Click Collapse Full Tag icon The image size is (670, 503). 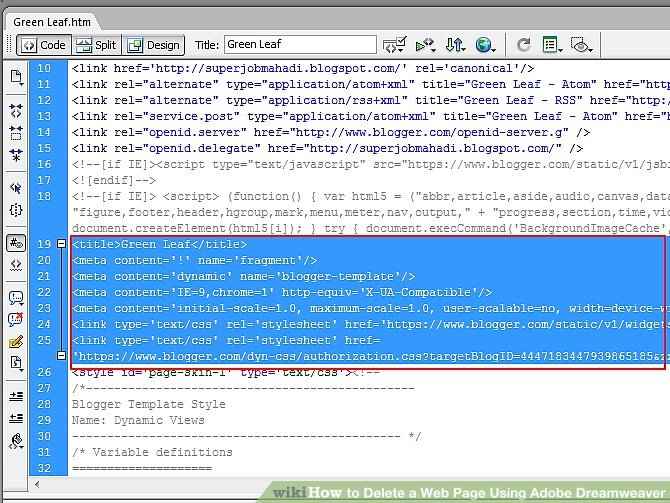point(16,109)
